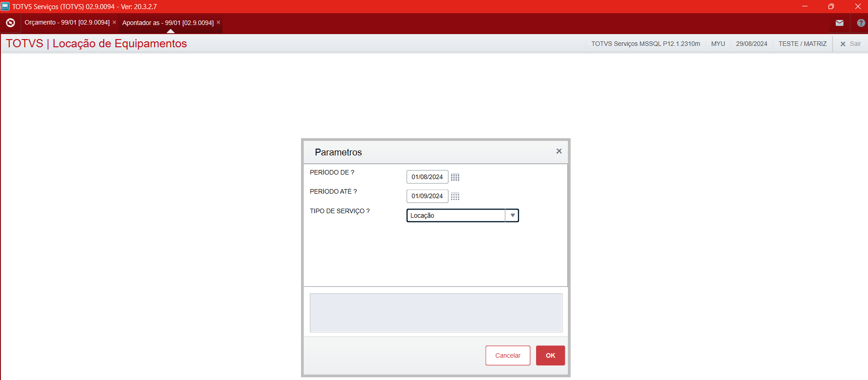Open the help question mark icon

861,23
